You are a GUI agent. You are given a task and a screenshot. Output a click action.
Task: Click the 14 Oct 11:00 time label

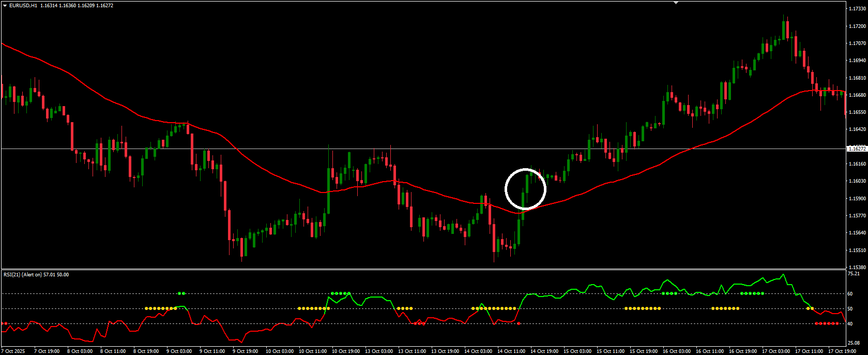point(511,351)
